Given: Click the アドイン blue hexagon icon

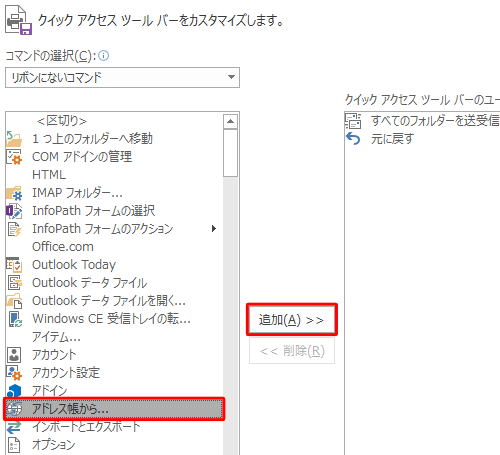Looking at the screenshot, I should 14,390.
